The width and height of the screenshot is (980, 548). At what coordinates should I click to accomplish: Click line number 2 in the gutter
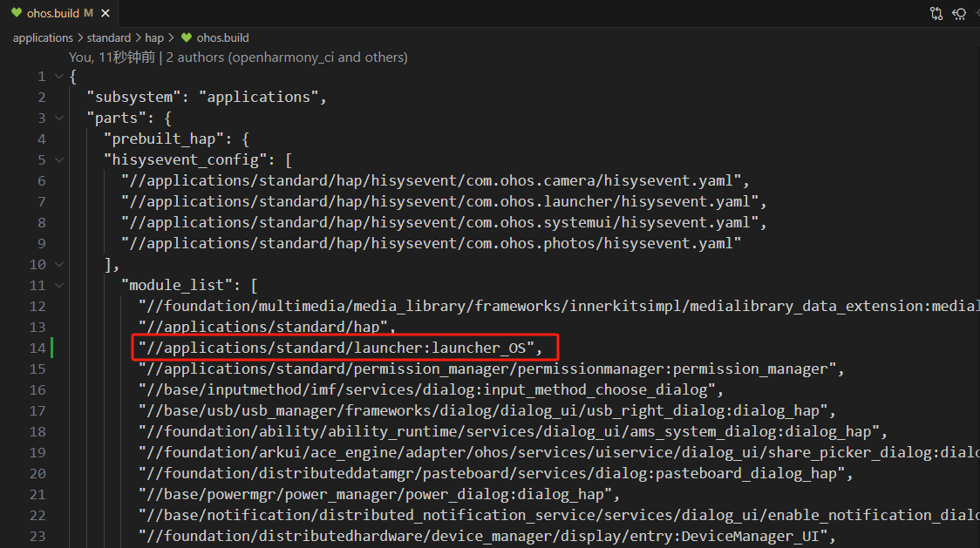(41, 98)
